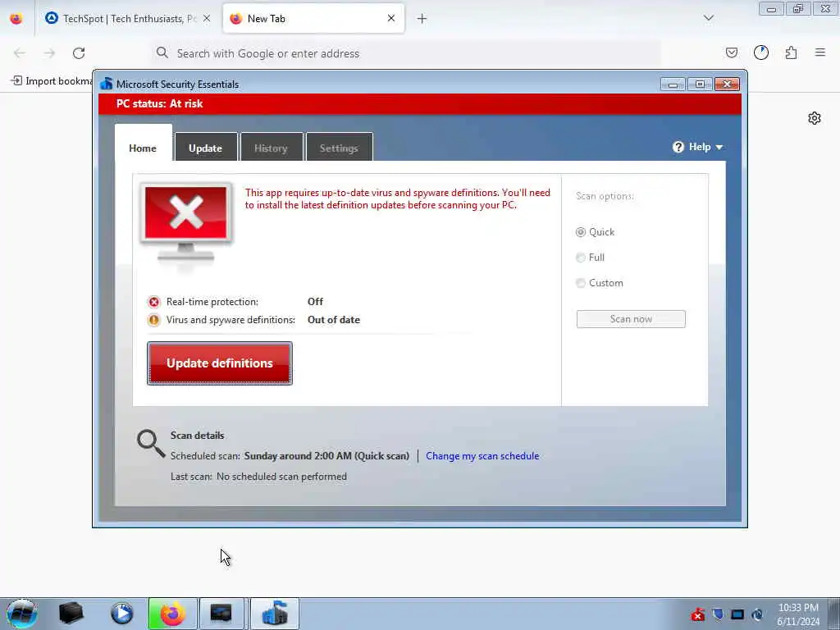Click the Show desktop button
The height and width of the screenshot is (630, 840).
click(834, 614)
